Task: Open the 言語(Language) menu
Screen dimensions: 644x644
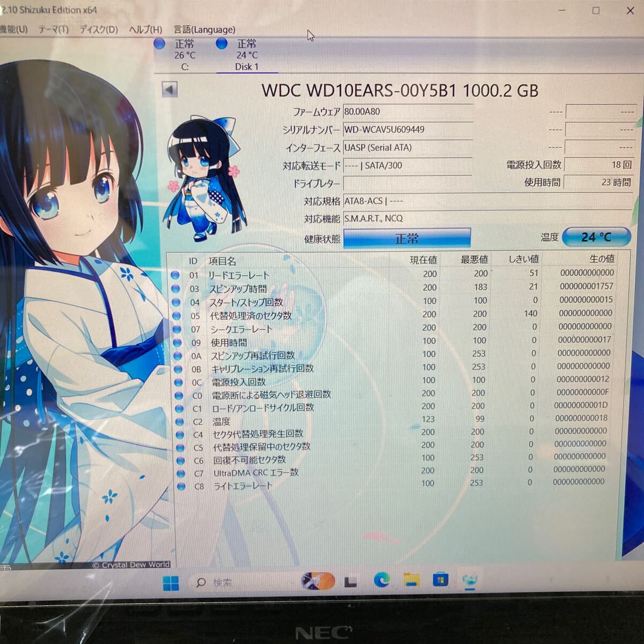Action: point(204,30)
